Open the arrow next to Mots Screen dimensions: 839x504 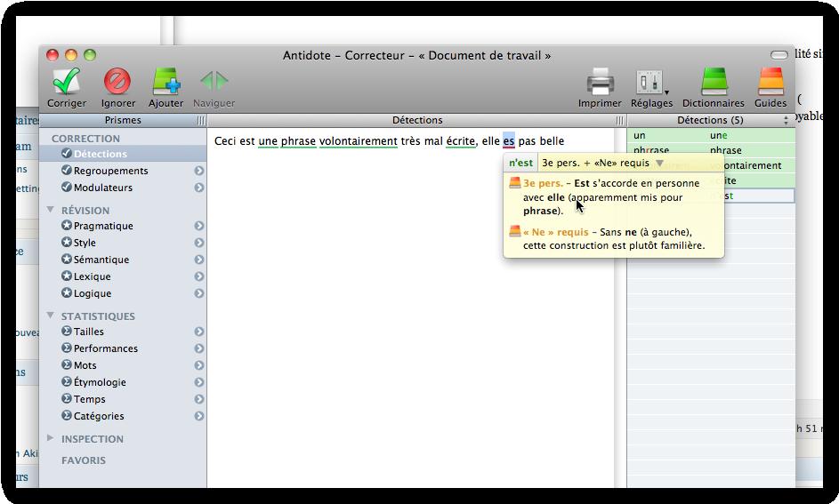click(x=199, y=365)
